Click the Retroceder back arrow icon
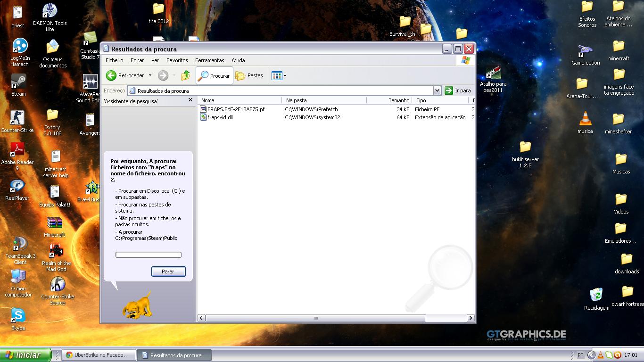 [x=111, y=75]
